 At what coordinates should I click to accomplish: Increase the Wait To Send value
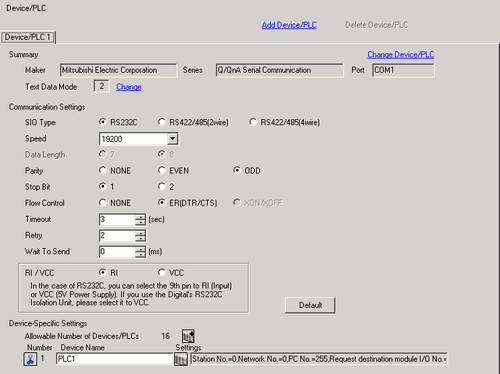(141, 249)
